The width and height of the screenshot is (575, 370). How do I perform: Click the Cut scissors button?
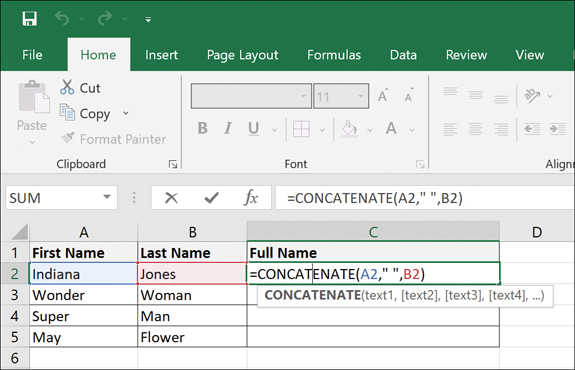[80, 88]
